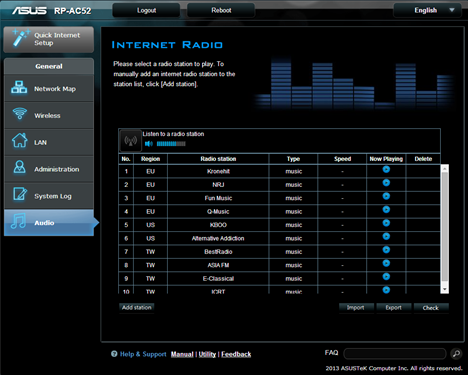The width and height of the screenshot is (468, 375).
Task: Open Network Map page
Action: [x=49, y=89]
